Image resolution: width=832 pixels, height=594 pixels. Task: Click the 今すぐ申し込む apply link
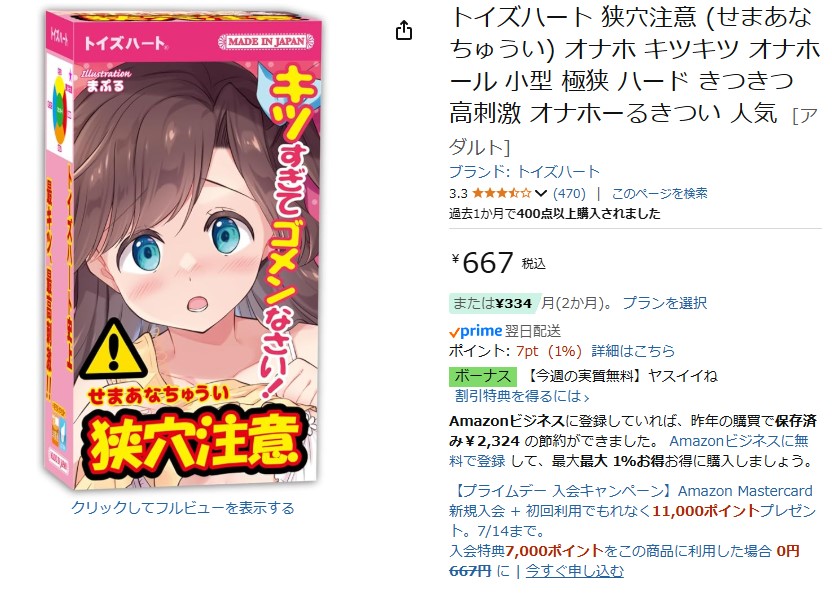[x=574, y=571]
